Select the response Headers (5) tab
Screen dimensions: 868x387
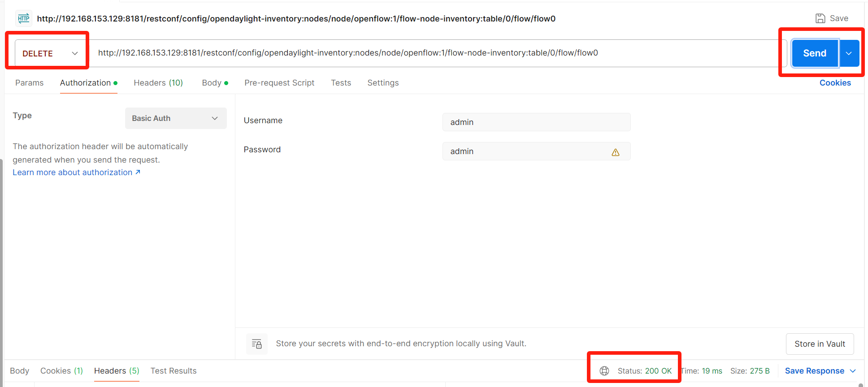click(117, 371)
